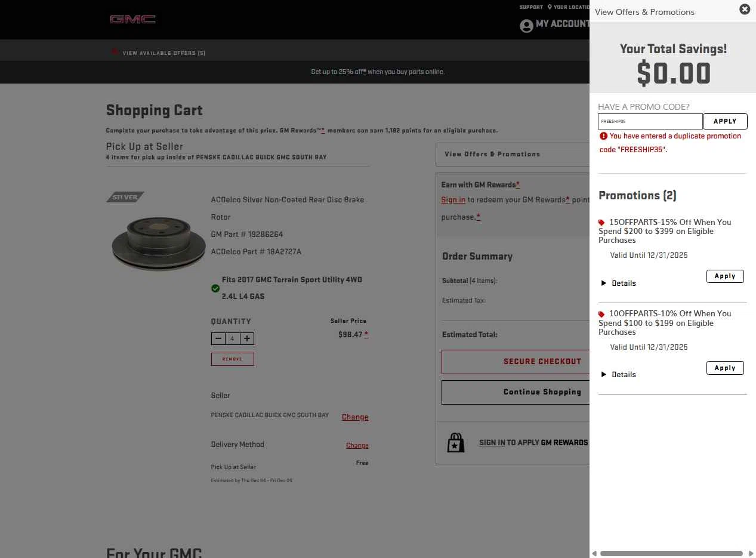Increase quantity with the plus button
756x558 pixels.
click(x=247, y=338)
